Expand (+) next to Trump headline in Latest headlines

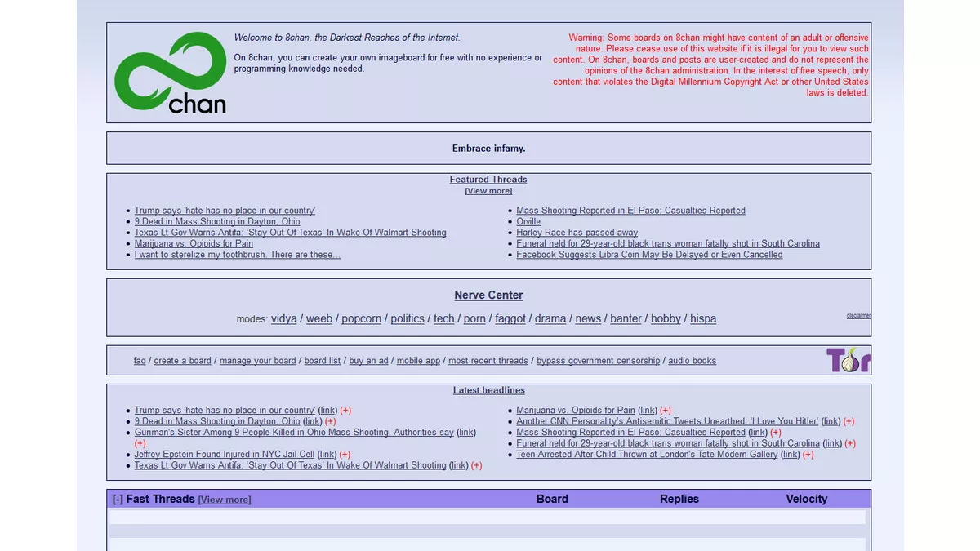345,411
